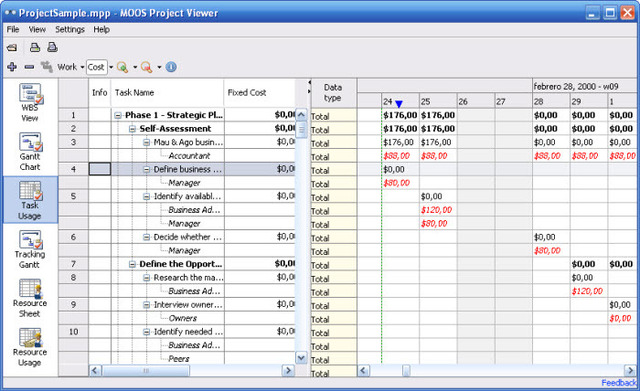Collapse the Phase 1 - Strategic Pl... task
Viewport: 640px width, 391px height.
(118, 116)
